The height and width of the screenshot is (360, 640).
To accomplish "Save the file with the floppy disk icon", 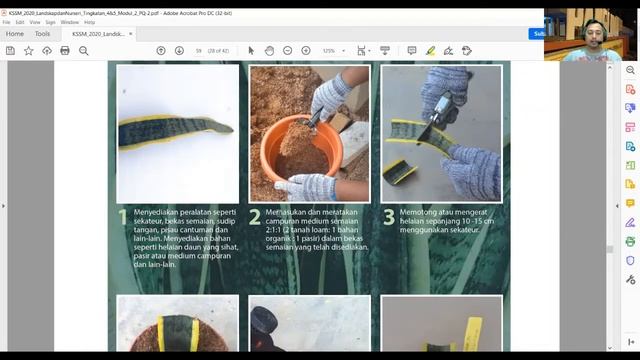I will (x=11, y=51).
